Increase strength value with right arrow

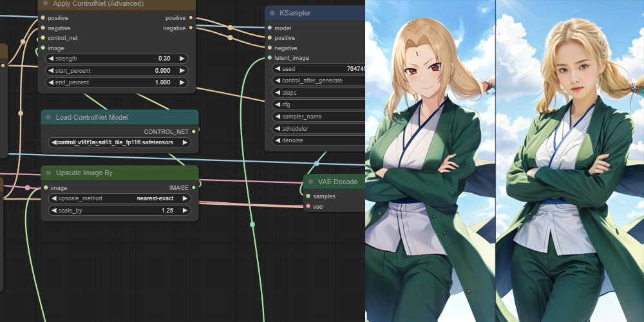(x=182, y=59)
